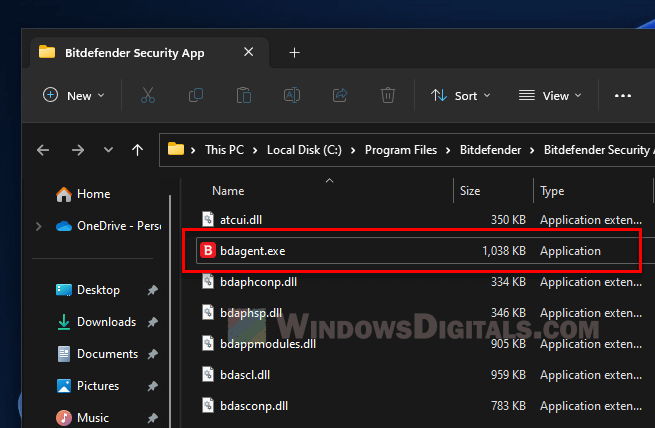Unpin Pictures using its pin icon
Image resolution: width=655 pixels, height=428 pixels.
click(152, 386)
